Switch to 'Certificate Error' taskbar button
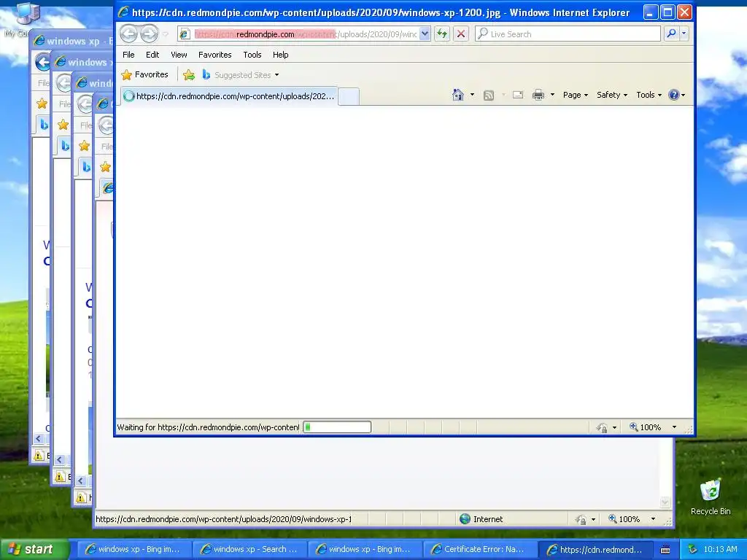 point(480,550)
